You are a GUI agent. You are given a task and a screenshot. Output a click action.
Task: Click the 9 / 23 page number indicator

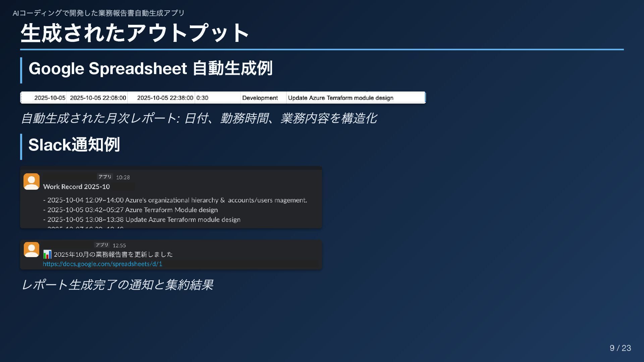click(620, 348)
